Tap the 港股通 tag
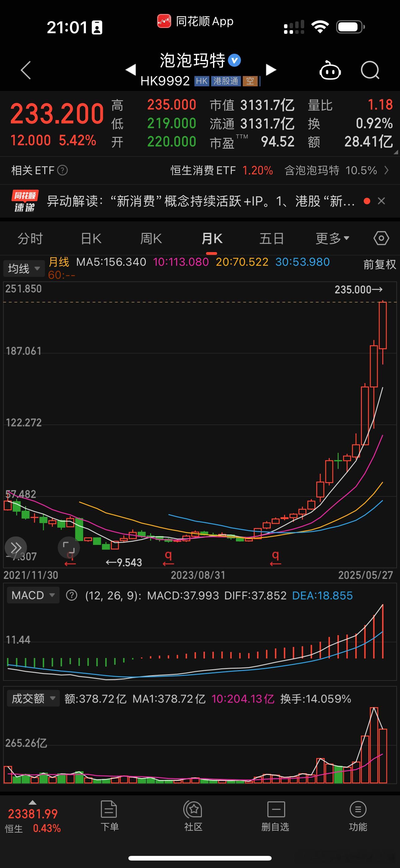Screen dimensions: 400x868 coord(226,81)
